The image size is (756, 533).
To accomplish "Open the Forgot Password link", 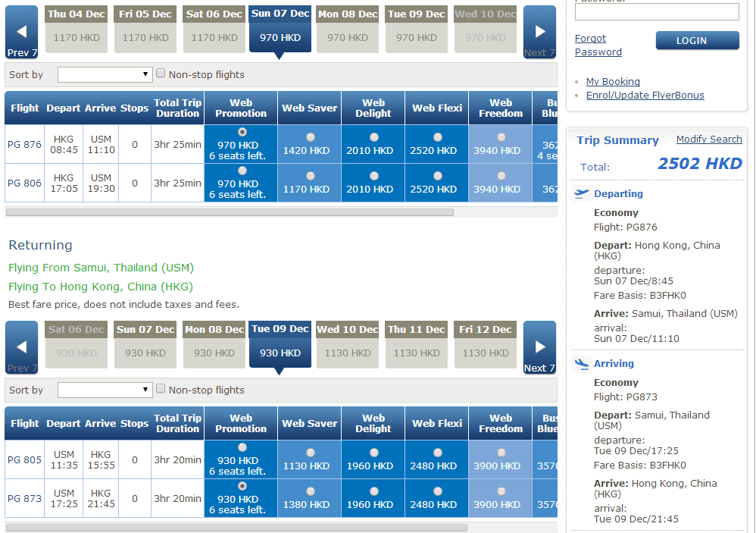I will coord(598,45).
